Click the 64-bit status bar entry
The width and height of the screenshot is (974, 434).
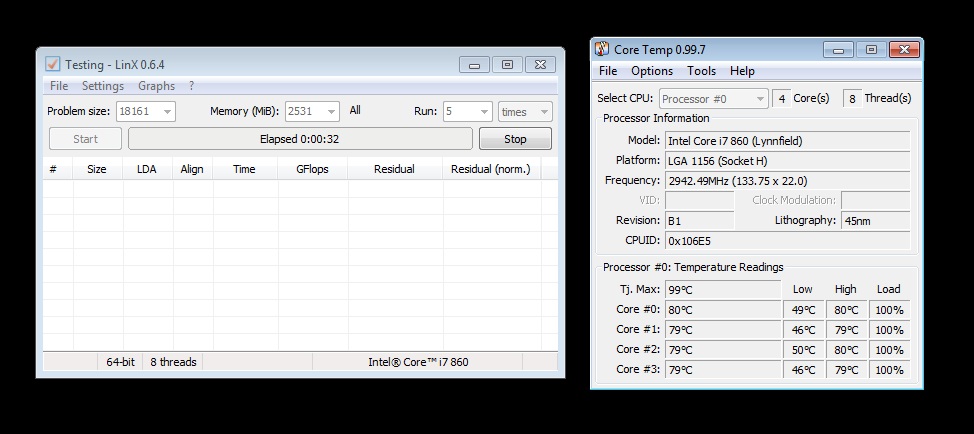pyautogui.click(x=121, y=362)
